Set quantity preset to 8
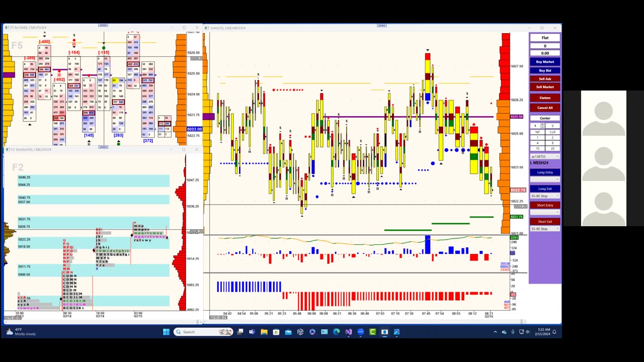 (552, 143)
